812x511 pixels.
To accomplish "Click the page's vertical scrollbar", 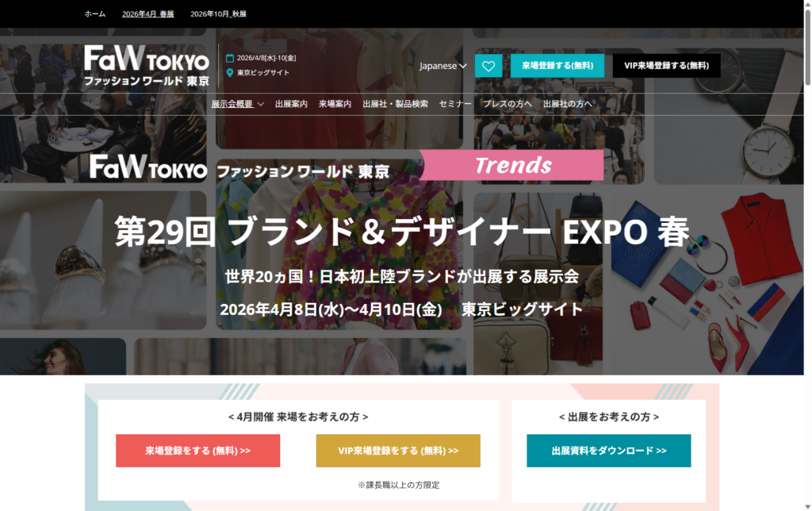I will (x=807, y=238).
